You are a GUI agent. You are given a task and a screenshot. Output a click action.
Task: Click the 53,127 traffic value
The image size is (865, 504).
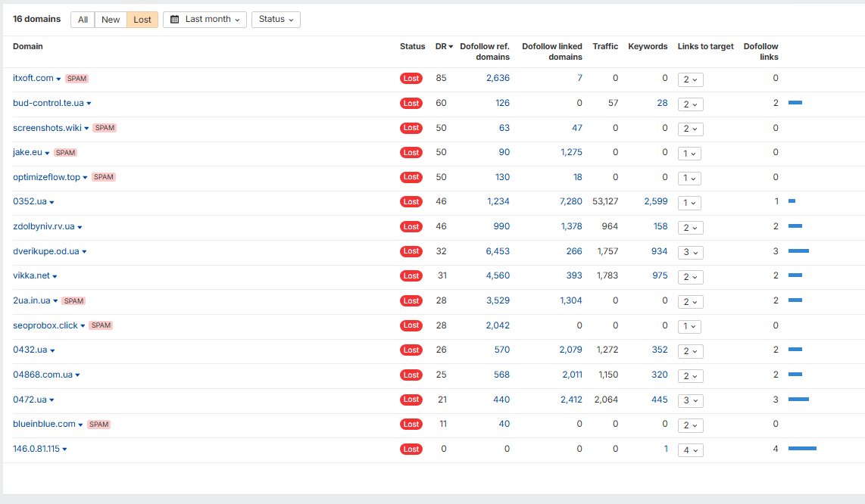click(x=605, y=202)
